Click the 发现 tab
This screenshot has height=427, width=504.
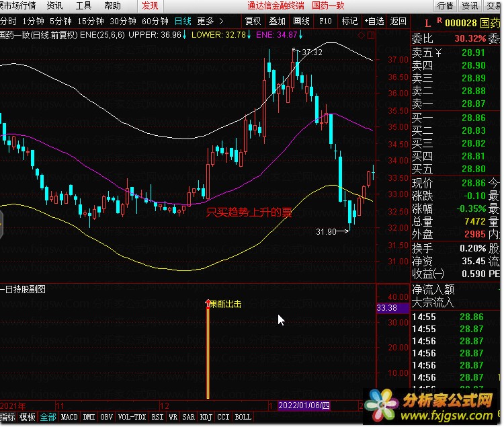pos(150,6)
